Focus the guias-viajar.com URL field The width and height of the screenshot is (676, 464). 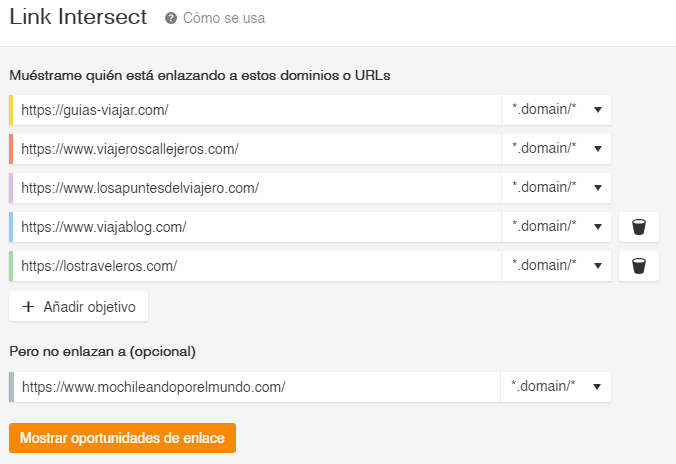[x=257, y=110]
